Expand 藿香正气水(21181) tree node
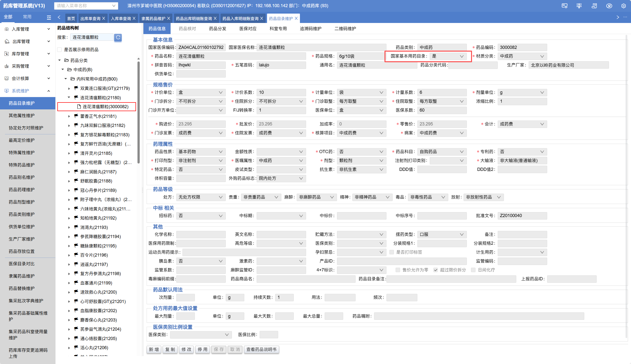631x364 pixels. pyautogui.click(x=69, y=116)
